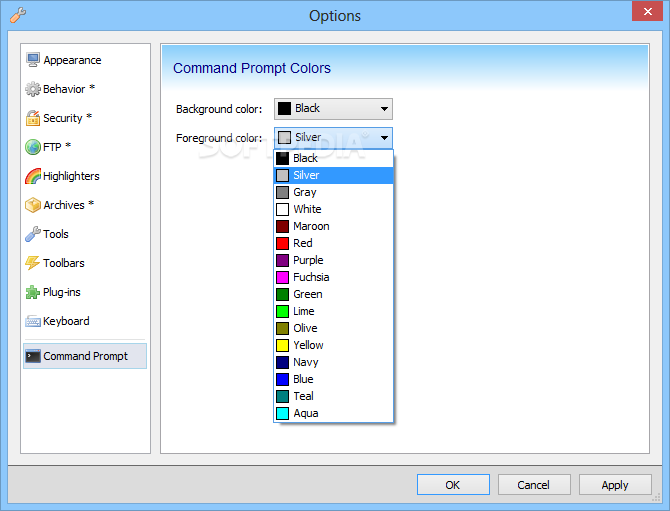Click the red color swatch

282,243
